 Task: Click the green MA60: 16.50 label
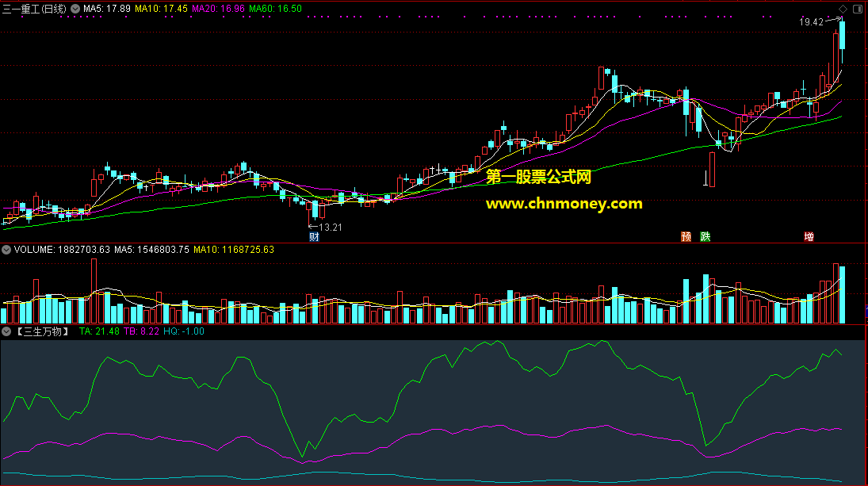(x=275, y=9)
